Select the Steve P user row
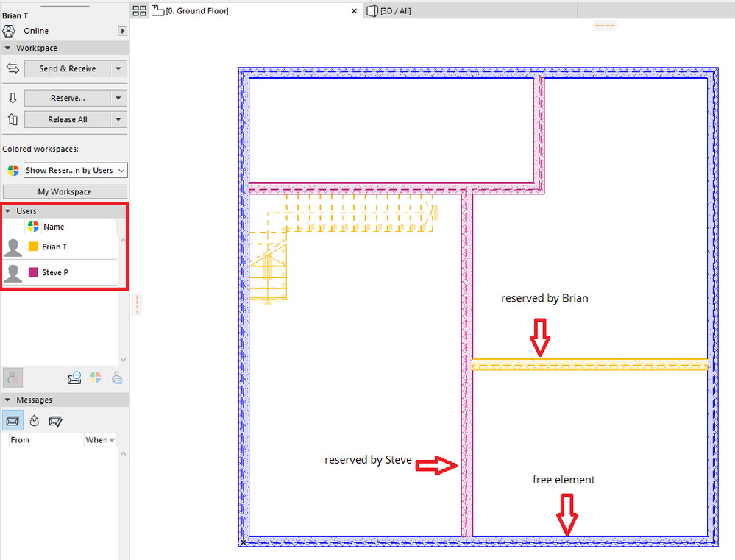 click(60, 272)
